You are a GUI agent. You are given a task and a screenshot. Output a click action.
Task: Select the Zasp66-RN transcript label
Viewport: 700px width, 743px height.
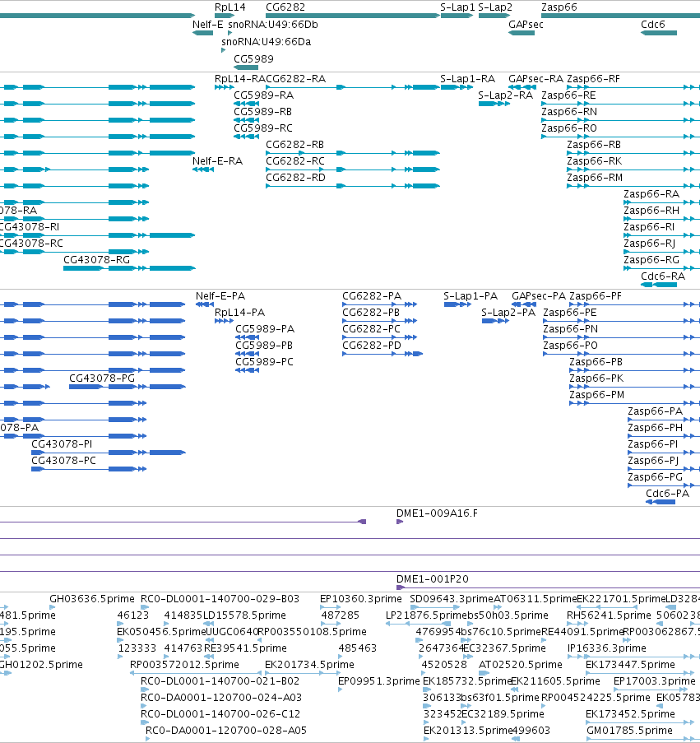click(569, 112)
